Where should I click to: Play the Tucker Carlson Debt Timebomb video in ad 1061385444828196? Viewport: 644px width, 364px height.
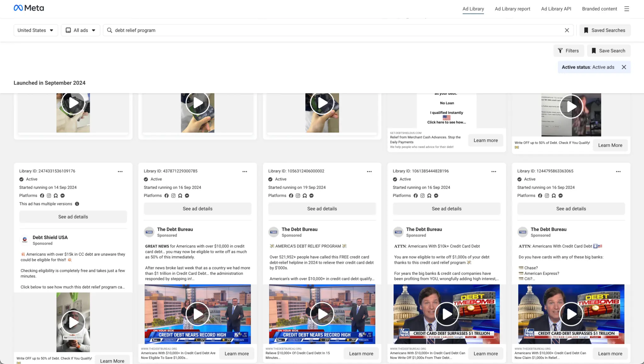(447, 314)
